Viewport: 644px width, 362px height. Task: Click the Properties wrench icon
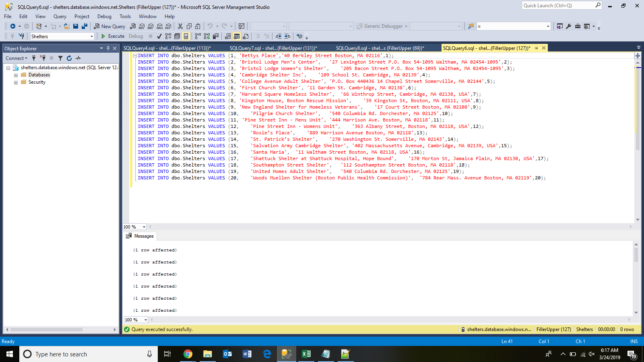(569, 26)
